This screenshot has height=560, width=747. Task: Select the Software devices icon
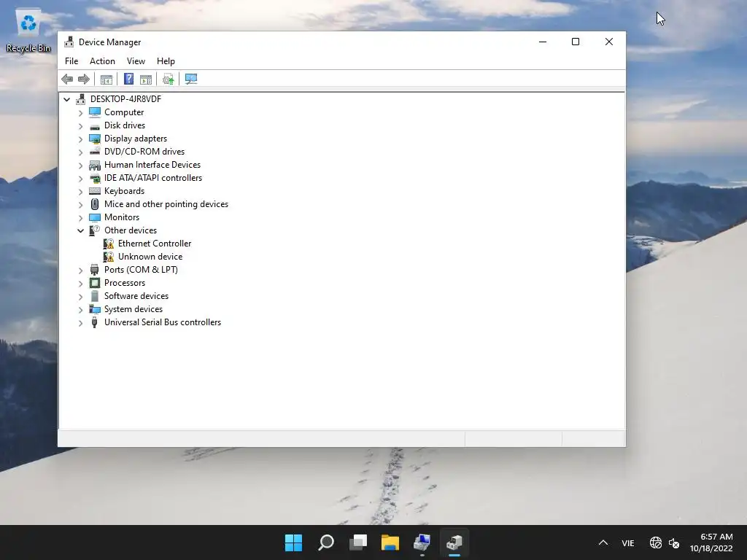pos(95,296)
